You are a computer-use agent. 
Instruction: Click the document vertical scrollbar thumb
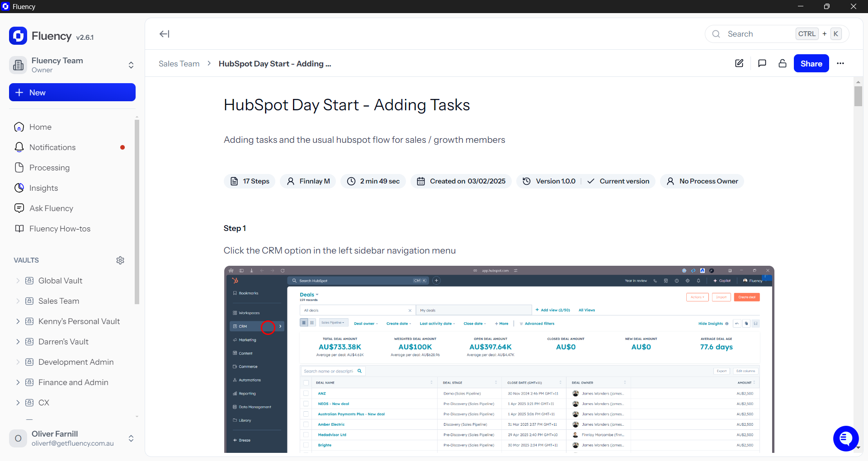coord(858,96)
